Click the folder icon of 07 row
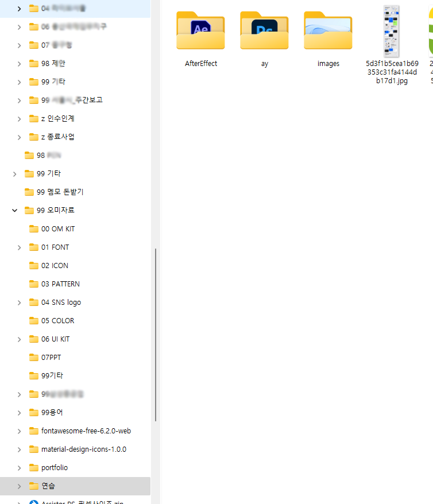This screenshot has width=433, height=504. [34, 45]
